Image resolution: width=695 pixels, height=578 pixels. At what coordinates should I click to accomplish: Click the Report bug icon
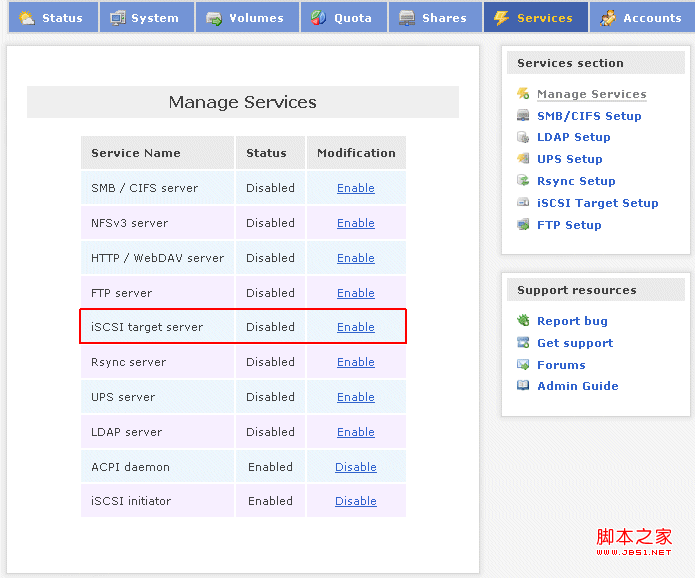click(x=523, y=321)
